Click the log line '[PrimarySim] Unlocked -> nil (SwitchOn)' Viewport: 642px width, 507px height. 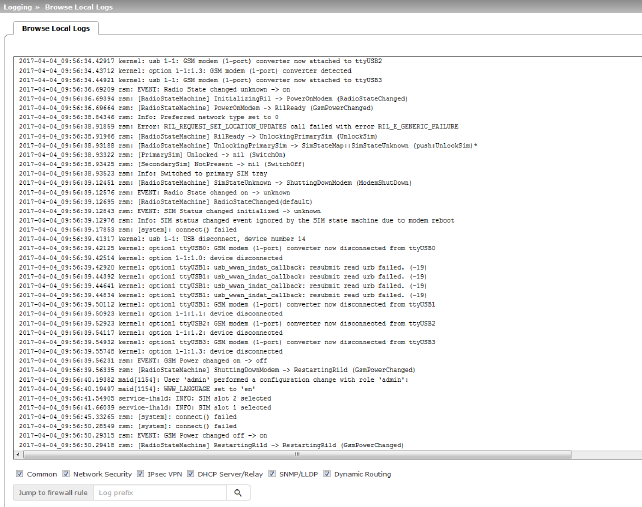click(152, 155)
